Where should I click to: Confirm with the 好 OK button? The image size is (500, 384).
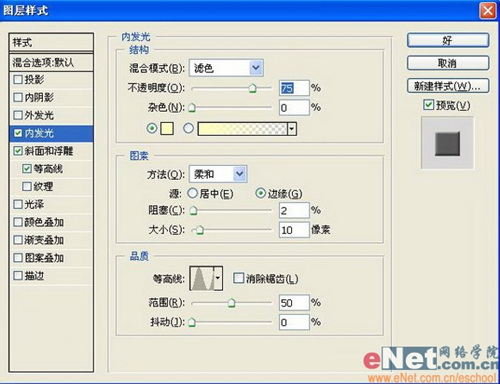tap(448, 41)
